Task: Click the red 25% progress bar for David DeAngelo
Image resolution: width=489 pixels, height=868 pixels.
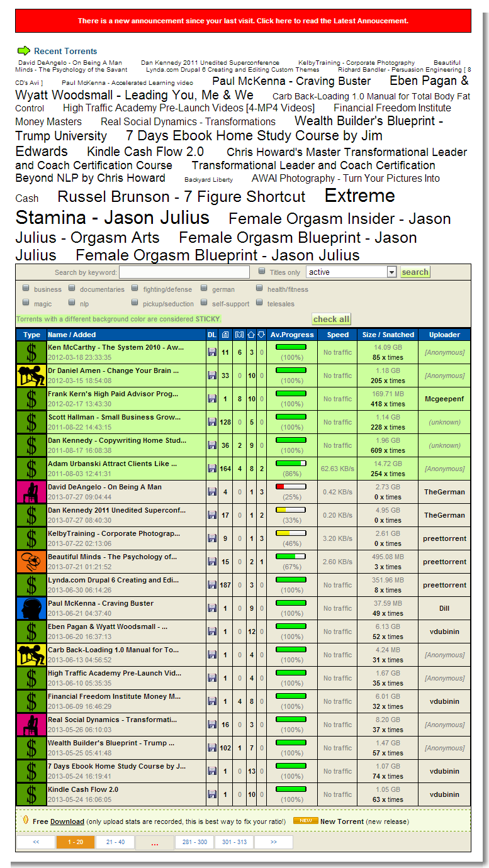Action: [291, 486]
